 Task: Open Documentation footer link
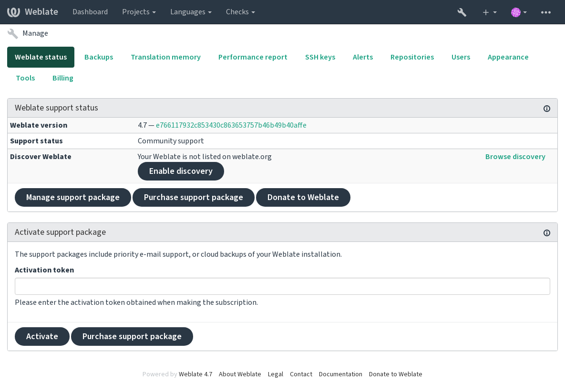click(x=340, y=374)
